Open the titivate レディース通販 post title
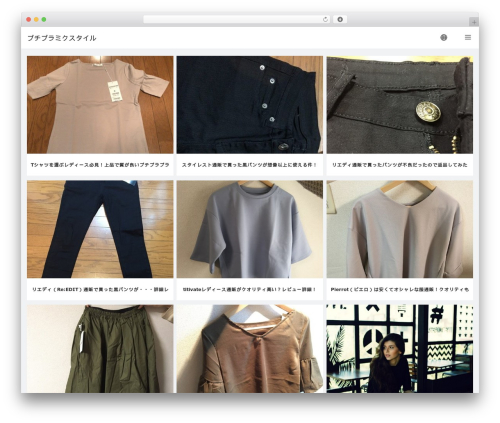This screenshot has height=423, width=500. tap(250, 289)
